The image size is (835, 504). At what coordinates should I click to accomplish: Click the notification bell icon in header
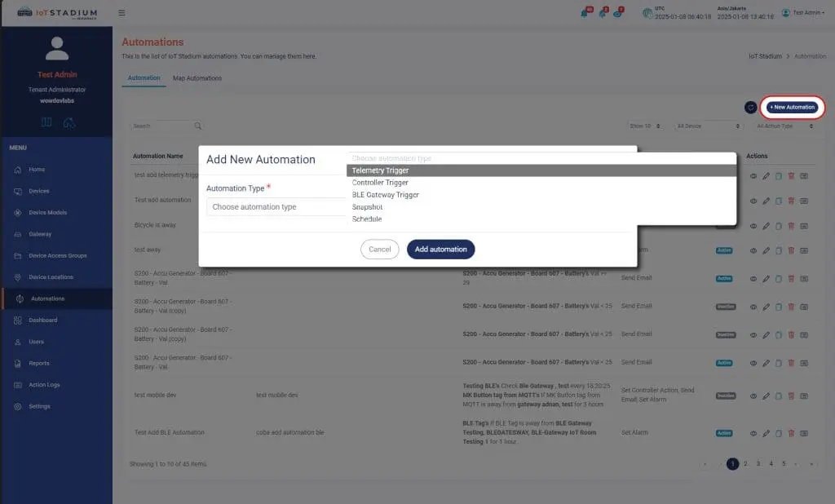click(x=584, y=13)
